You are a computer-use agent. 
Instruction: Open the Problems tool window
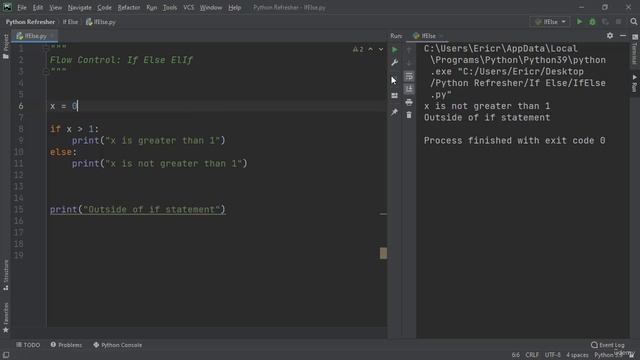66,345
